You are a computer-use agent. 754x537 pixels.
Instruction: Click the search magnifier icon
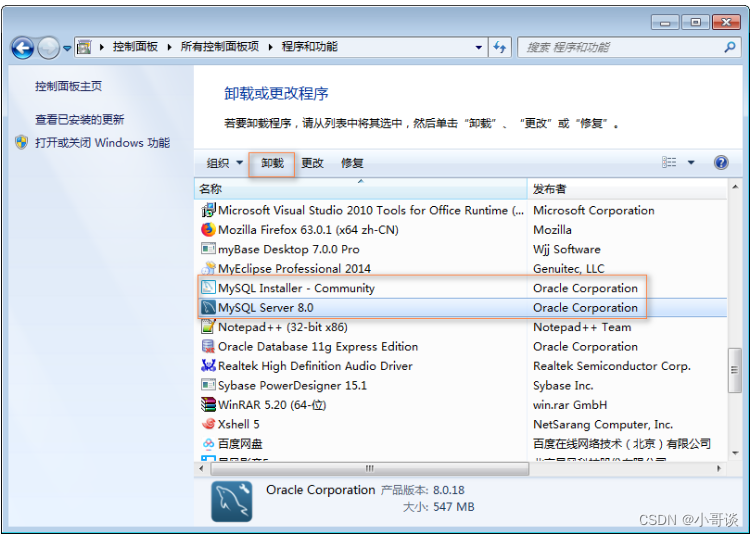729,47
